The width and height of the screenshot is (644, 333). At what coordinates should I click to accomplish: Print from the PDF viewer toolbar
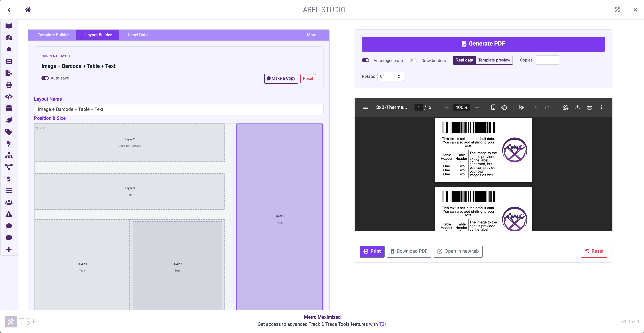[x=589, y=107]
